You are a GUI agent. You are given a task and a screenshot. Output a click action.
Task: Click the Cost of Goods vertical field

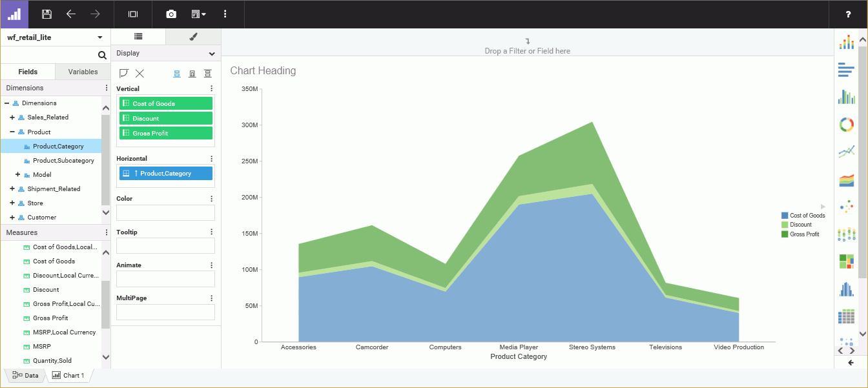tap(165, 103)
